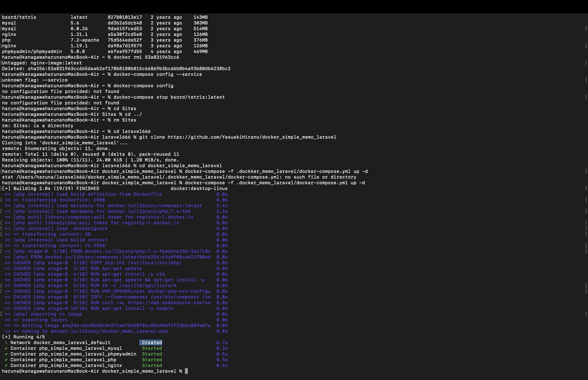
Task: Click the green checkmark beside php_simple_memo_laravel_mysql container
Action: pyautogui.click(x=6, y=348)
